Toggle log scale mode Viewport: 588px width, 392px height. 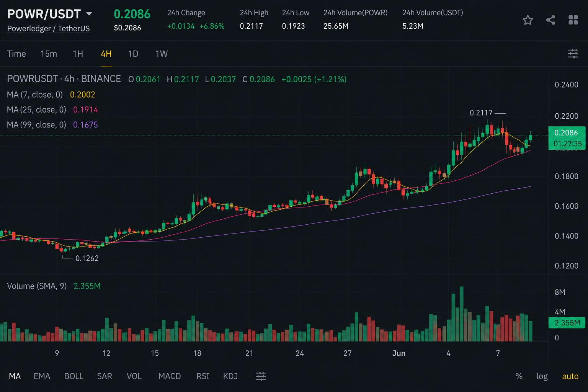542,376
